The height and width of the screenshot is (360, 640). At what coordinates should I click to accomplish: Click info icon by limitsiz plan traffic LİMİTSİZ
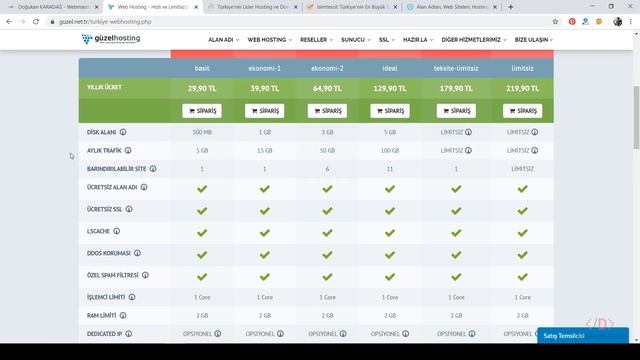coord(535,150)
